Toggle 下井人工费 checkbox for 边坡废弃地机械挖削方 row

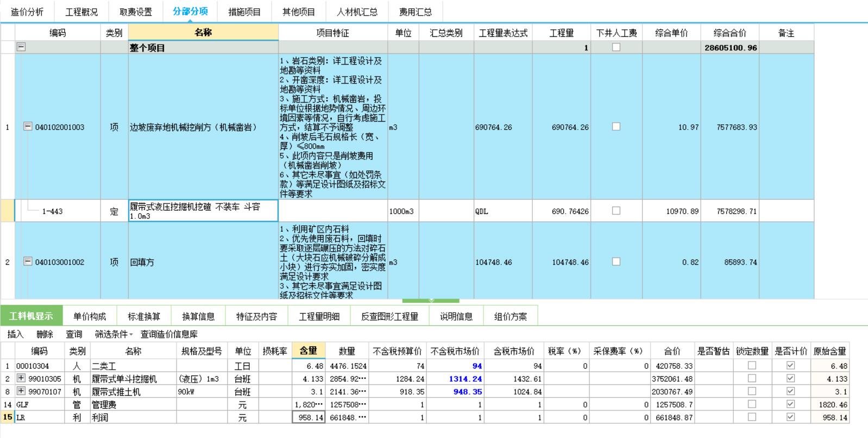tap(616, 126)
